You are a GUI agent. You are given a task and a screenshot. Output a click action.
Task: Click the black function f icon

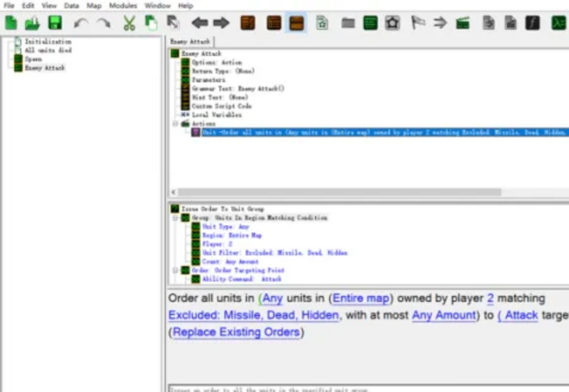pos(532,23)
